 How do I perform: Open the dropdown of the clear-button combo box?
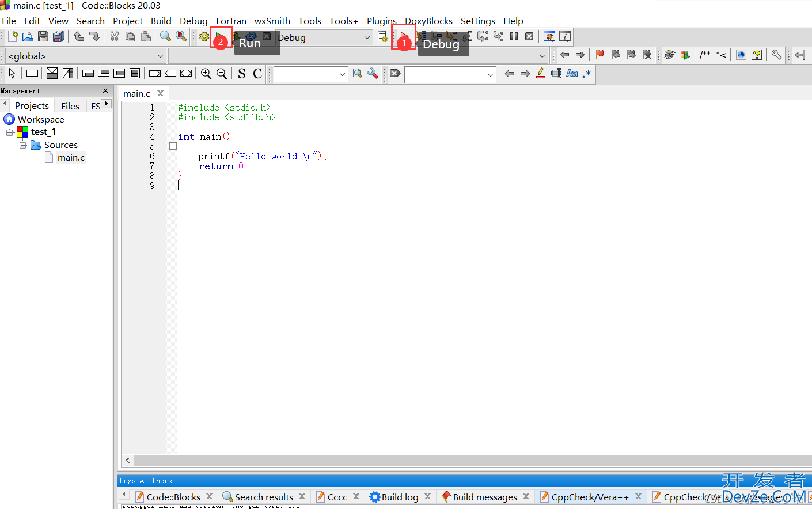(490, 74)
